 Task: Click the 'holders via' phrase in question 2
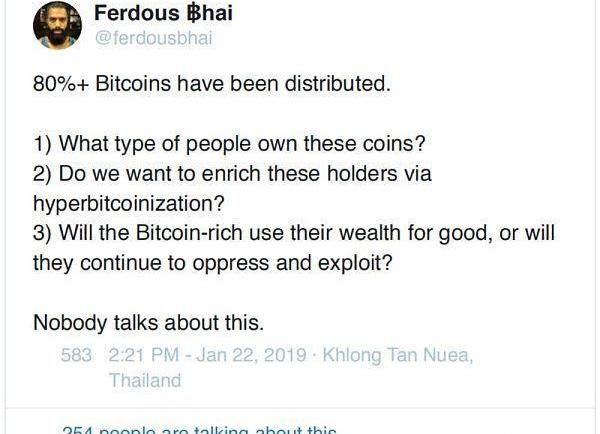pos(379,173)
